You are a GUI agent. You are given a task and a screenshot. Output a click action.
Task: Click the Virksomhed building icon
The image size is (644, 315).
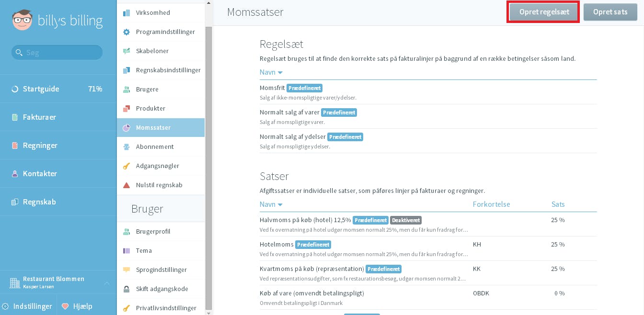coord(126,13)
